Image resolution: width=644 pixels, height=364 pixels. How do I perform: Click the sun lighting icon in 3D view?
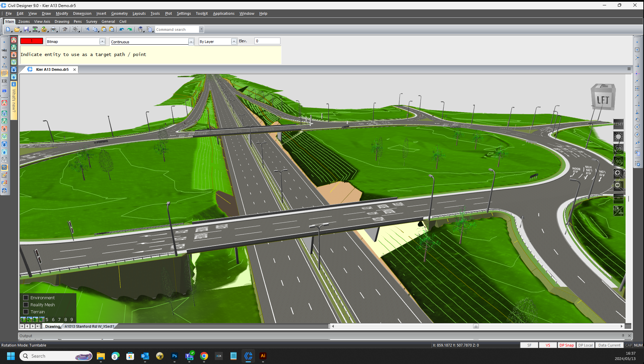coord(618,137)
